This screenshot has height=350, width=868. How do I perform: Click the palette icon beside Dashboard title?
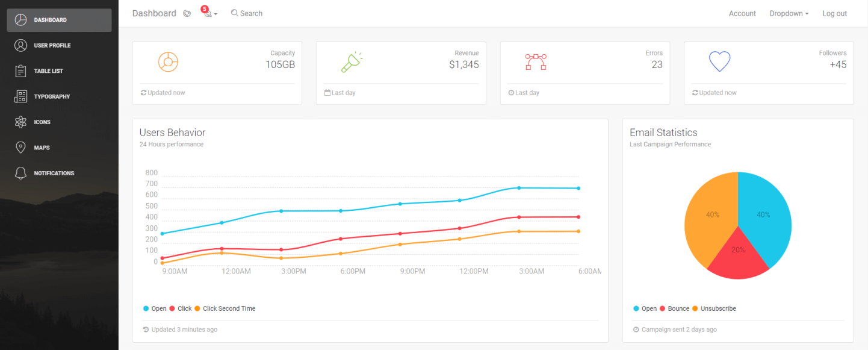pyautogui.click(x=187, y=13)
